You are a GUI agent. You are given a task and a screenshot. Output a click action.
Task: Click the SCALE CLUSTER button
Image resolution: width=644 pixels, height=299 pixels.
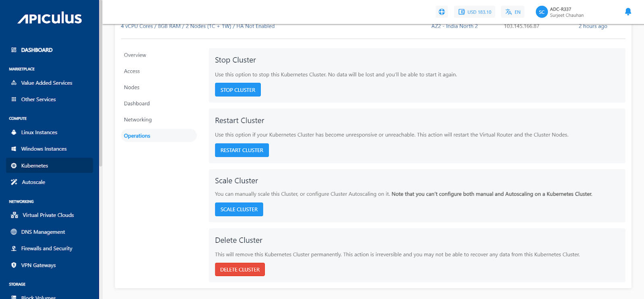[239, 209]
